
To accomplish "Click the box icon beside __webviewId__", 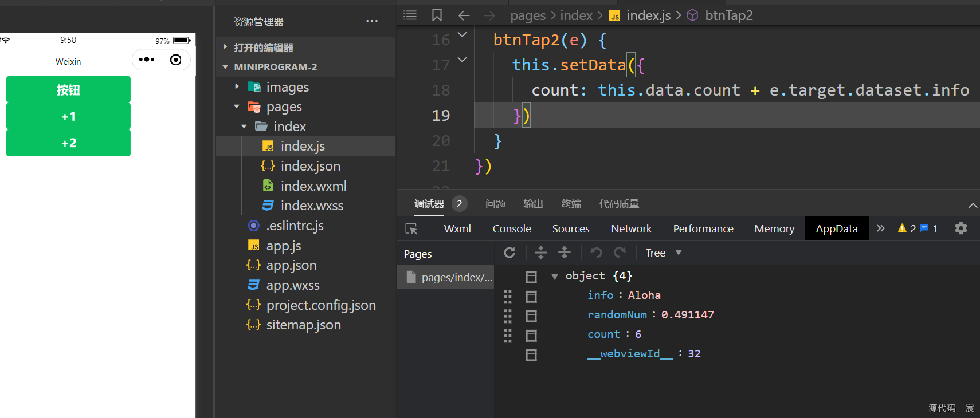I will [x=531, y=355].
